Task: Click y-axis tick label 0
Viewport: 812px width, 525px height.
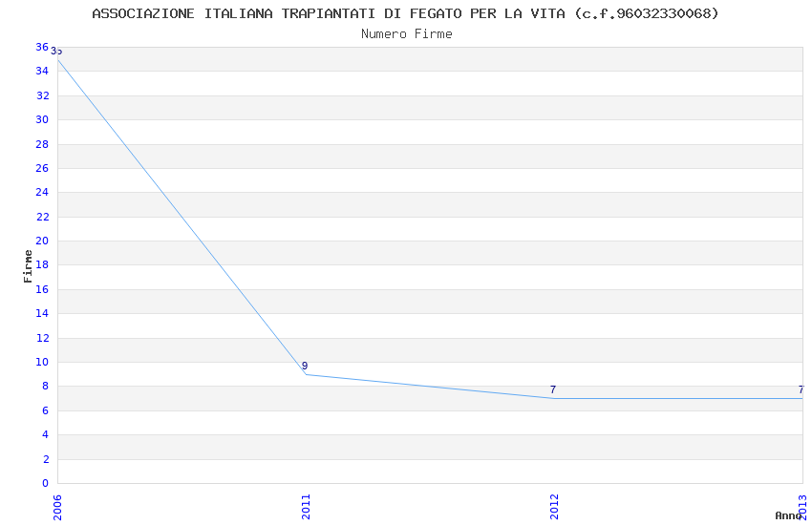Action: click(x=45, y=483)
